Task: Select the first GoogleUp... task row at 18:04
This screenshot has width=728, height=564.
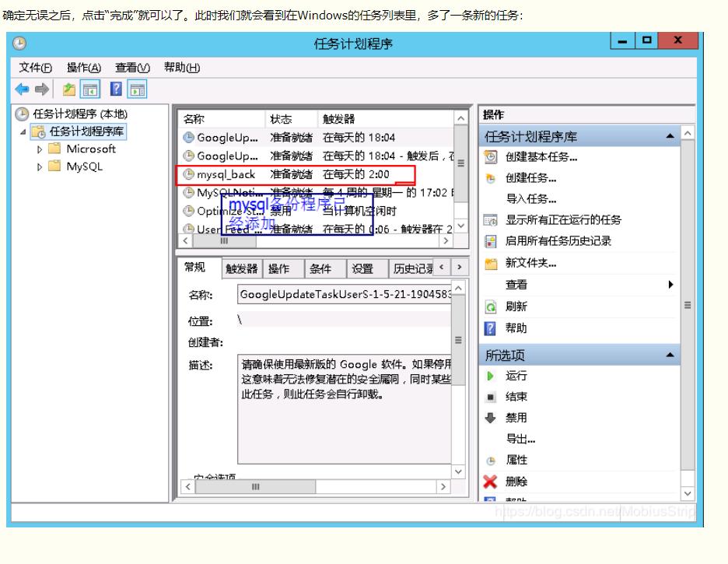Action: 316,138
